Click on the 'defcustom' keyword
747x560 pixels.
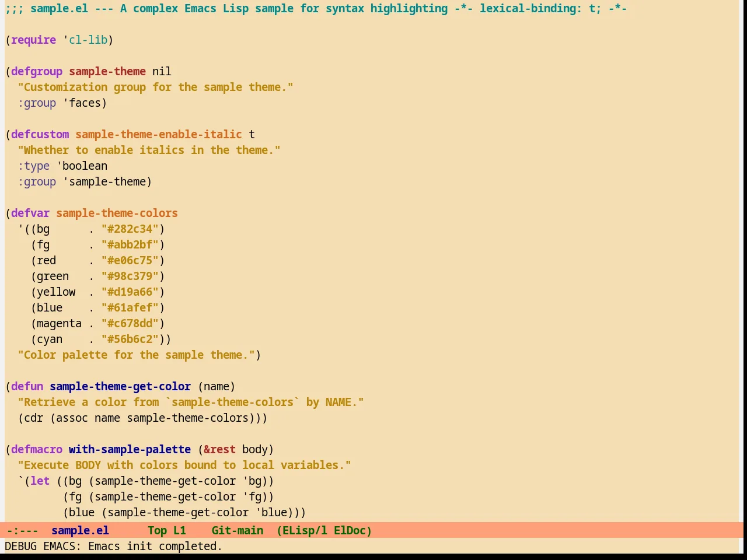[x=40, y=134]
